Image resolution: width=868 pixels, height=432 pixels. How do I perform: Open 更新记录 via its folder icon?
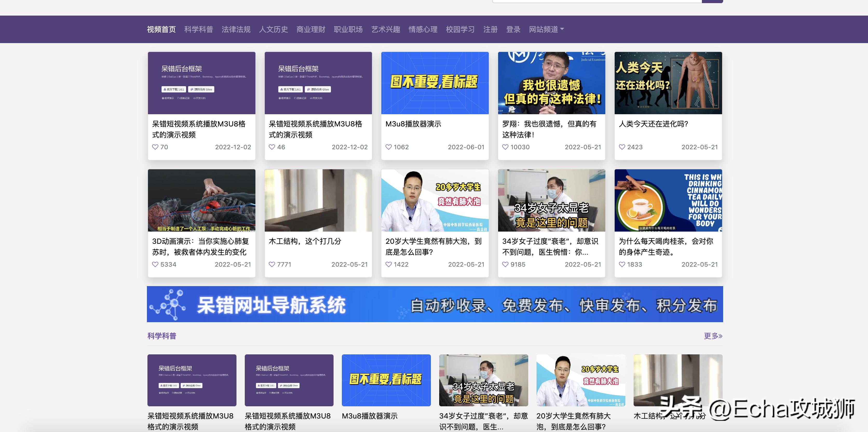tap(179, 98)
